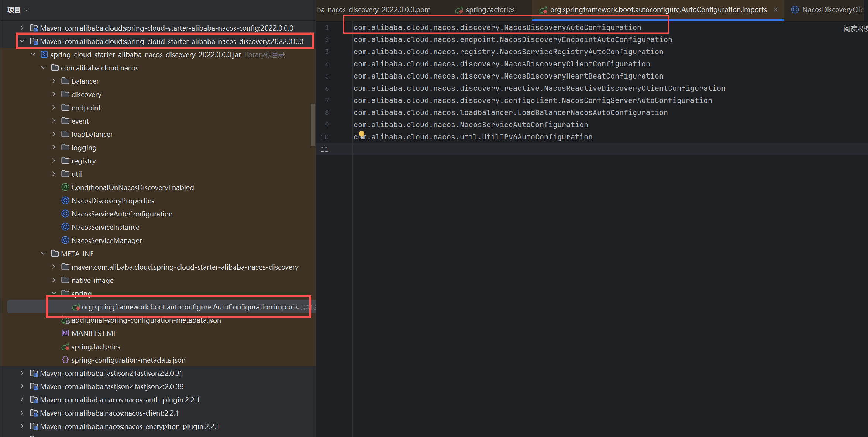Select additional-spring-configuration-metadata.json in the tree
The height and width of the screenshot is (437, 868).
pyautogui.click(x=146, y=320)
